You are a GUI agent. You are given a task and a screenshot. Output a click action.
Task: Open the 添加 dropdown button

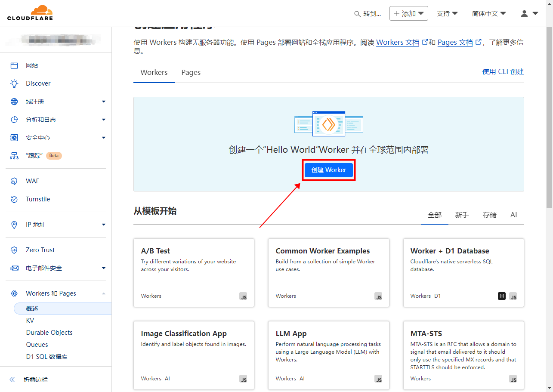(x=409, y=13)
